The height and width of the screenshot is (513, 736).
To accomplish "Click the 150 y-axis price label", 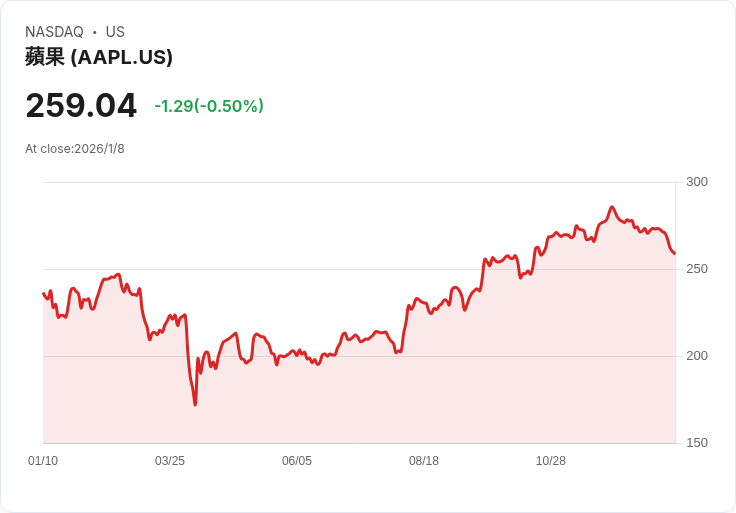I will click(697, 443).
